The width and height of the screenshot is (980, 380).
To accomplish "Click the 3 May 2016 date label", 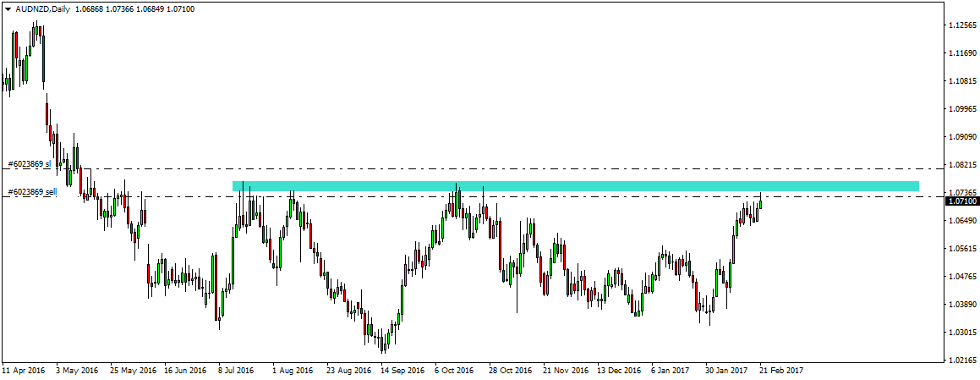I will 77,371.
